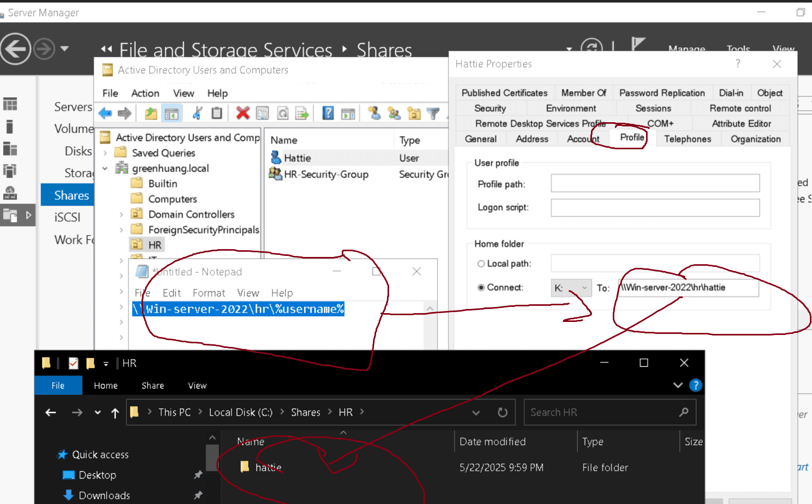Click iSCSI in Server Manager navigation

click(67, 217)
